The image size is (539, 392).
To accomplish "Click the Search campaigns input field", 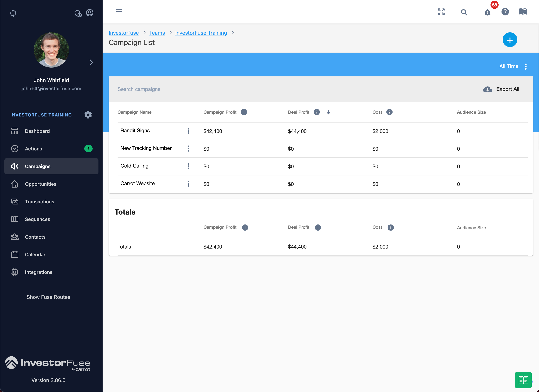I will click(x=166, y=89).
